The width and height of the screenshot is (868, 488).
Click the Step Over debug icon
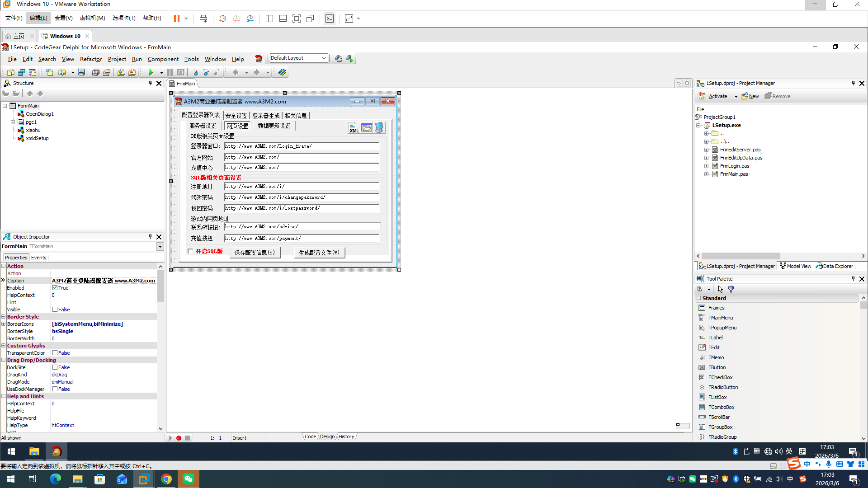(206, 72)
